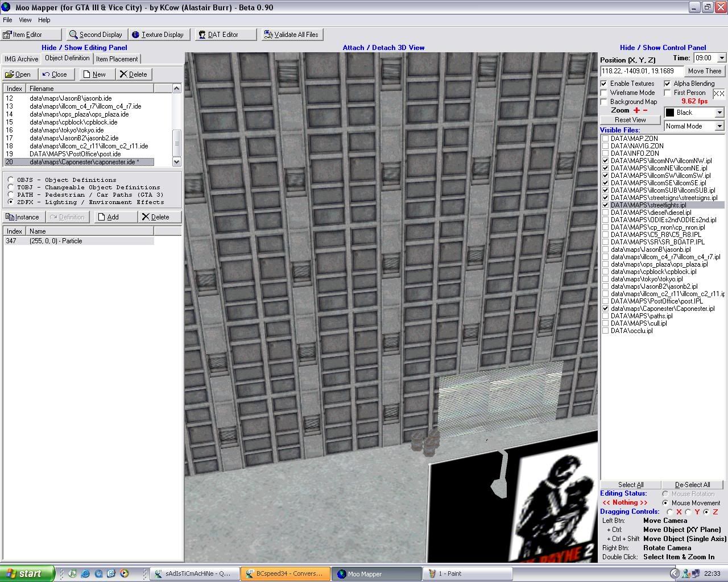
Task: Select the OBJS definitions radio button
Action: [10, 180]
